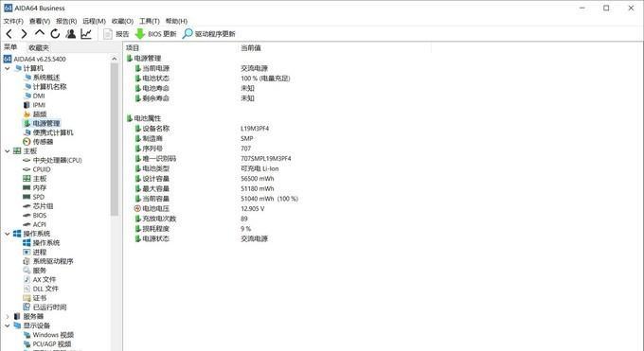Open the graph chart toolbar icon
Screen dimensions: 644x351
(x=86, y=34)
